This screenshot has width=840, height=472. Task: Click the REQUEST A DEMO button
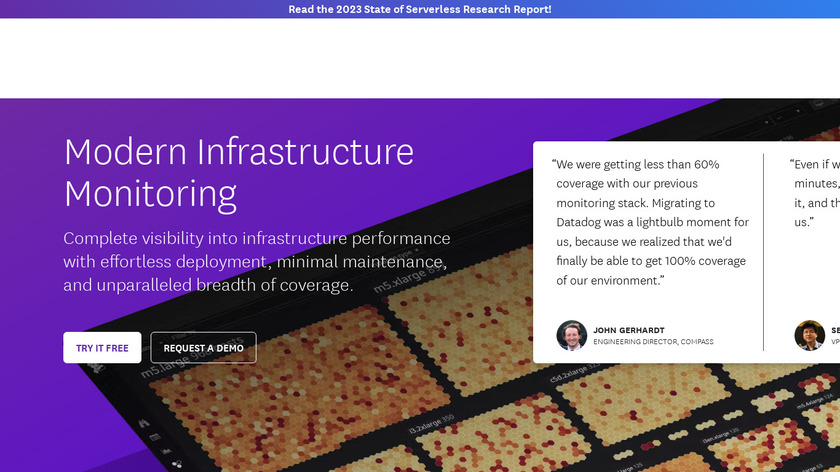(204, 348)
